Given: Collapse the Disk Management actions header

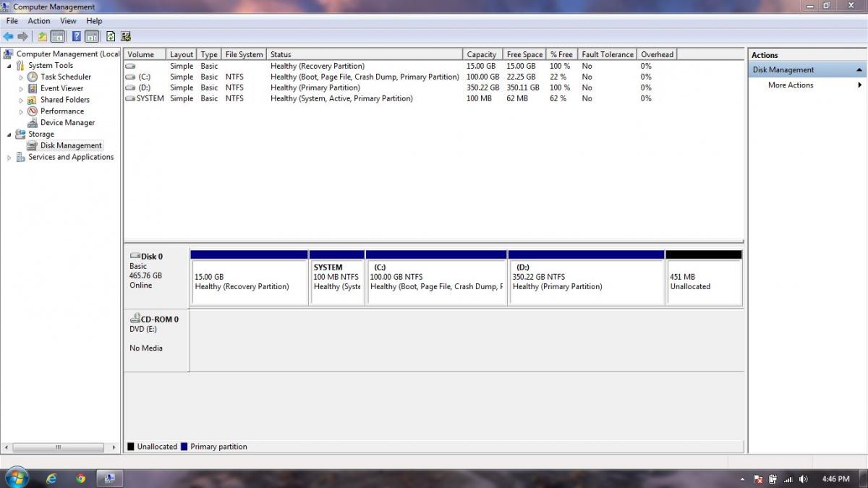Looking at the screenshot, I should coord(859,70).
